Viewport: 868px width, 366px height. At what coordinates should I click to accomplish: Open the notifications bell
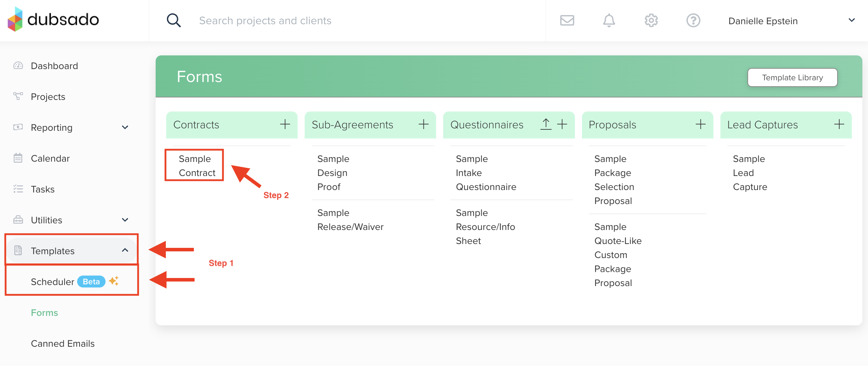(609, 21)
